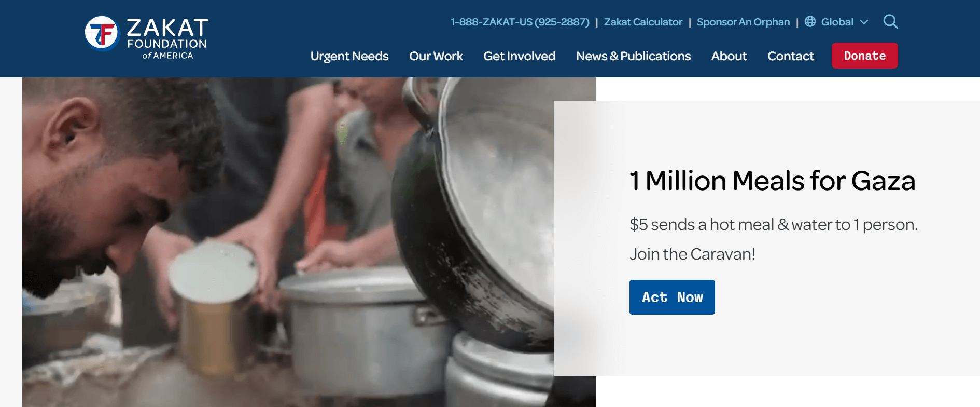The height and width of the screenshot is (407, 980).
Task: Expand the Global region chevron
Action: [864, 22]
